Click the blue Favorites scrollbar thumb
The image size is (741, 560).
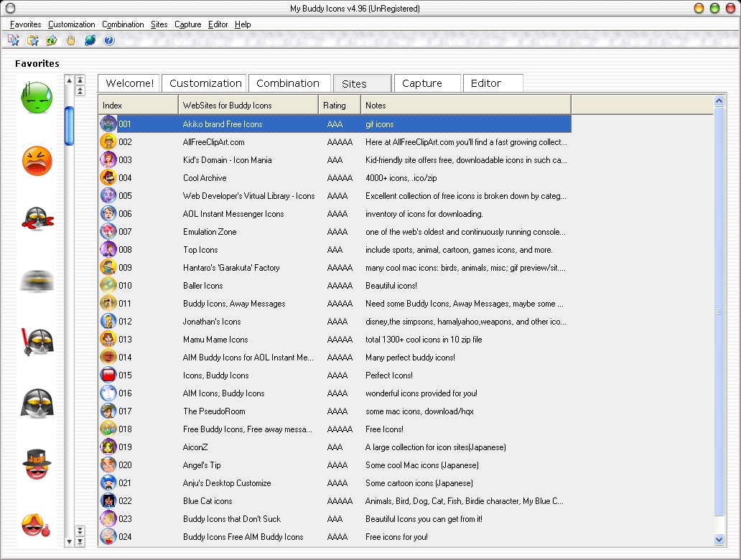[x=70, y=126]
